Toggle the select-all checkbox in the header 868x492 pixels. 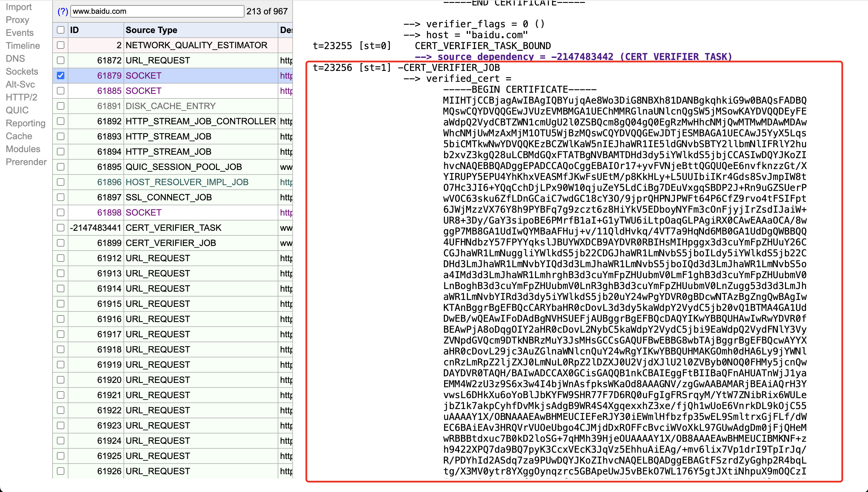pyautogui.click(x=61, y=30)
